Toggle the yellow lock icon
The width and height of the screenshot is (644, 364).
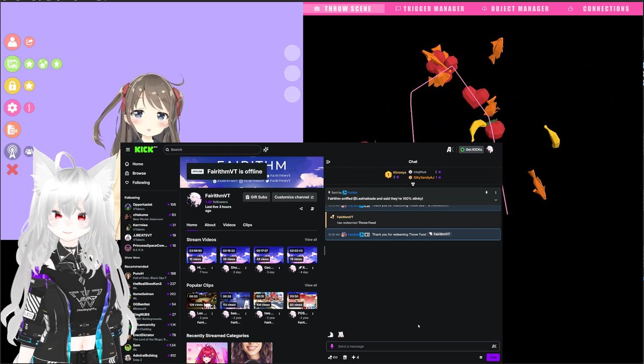coord(12,86)
